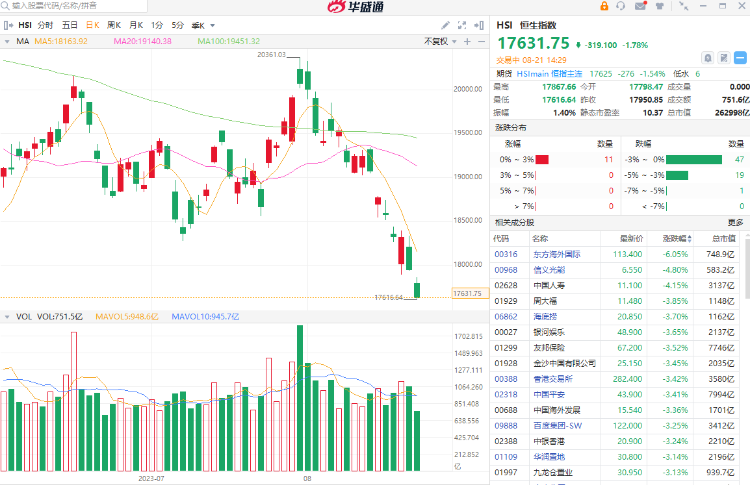Click the alert bell icon beside HSI price

coord(708,57)
